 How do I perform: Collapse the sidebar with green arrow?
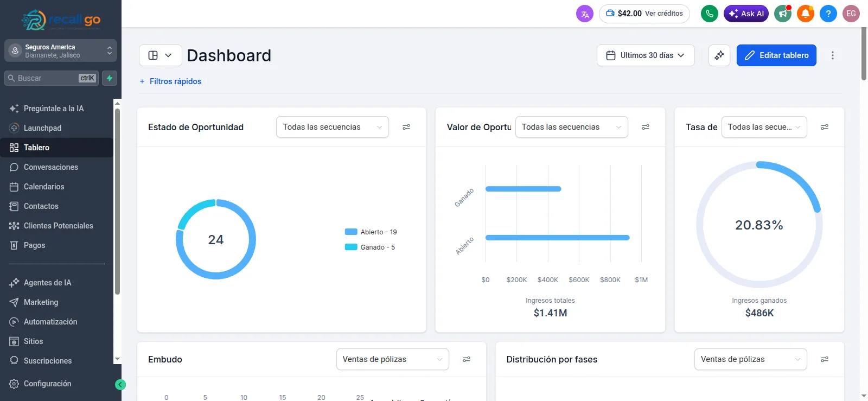120,385
